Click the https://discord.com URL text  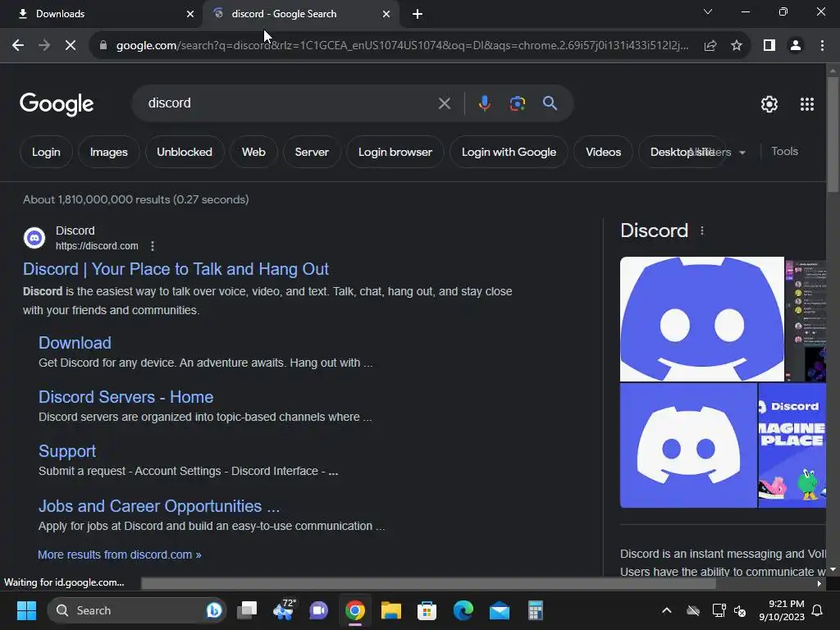pyautogui.click(x=97, y=246)
